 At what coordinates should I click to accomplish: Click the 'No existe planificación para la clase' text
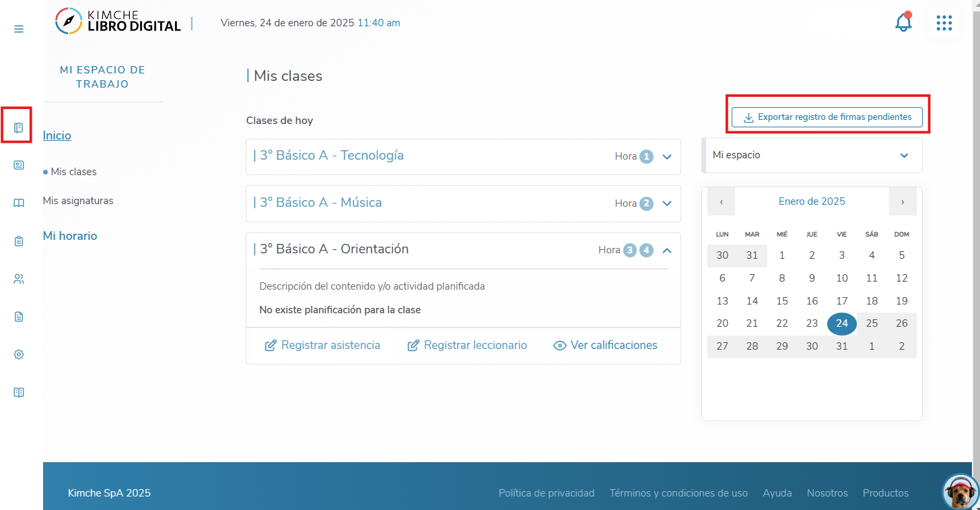[340, 311]
